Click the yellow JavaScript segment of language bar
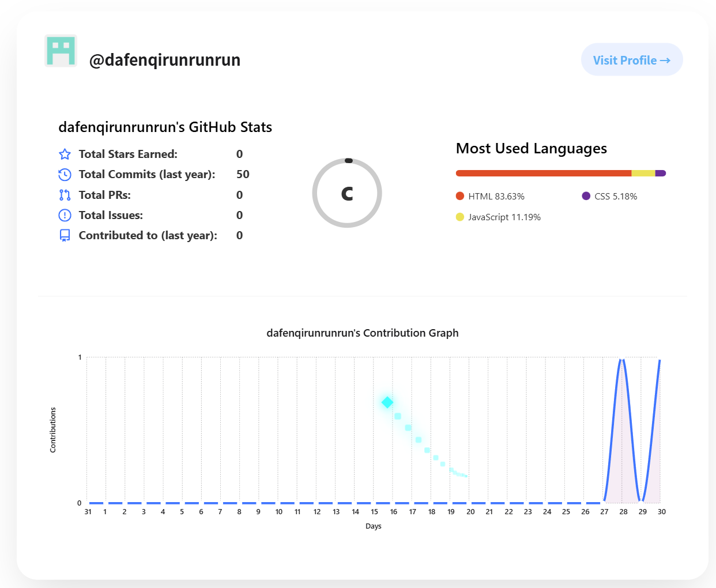Viewport: 716px width, 588px height. click(643, 173)
